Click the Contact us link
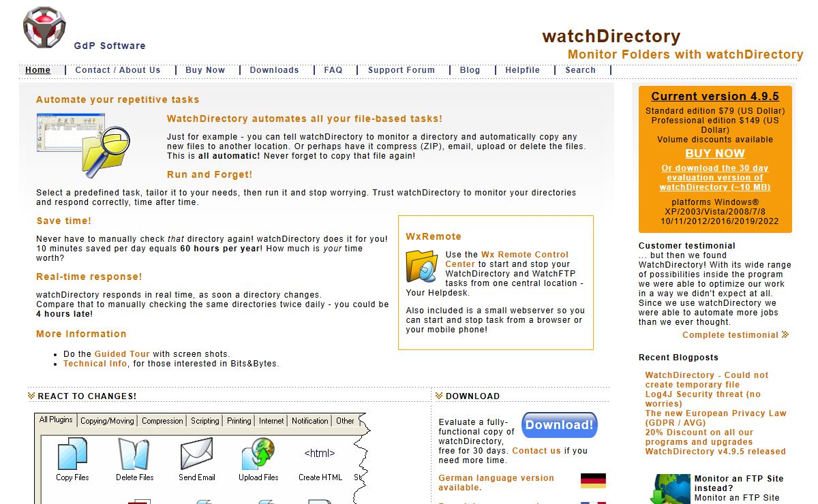This screenshot has height=504, width=818. point(536,450)
